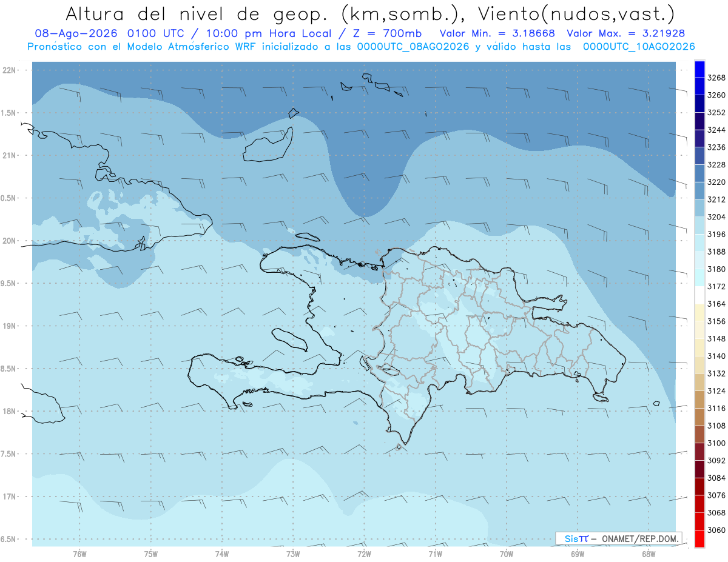Screen dimensions: 728x562
Task: Click the "6.5N" latitude label
Action: tap(9, 539)
